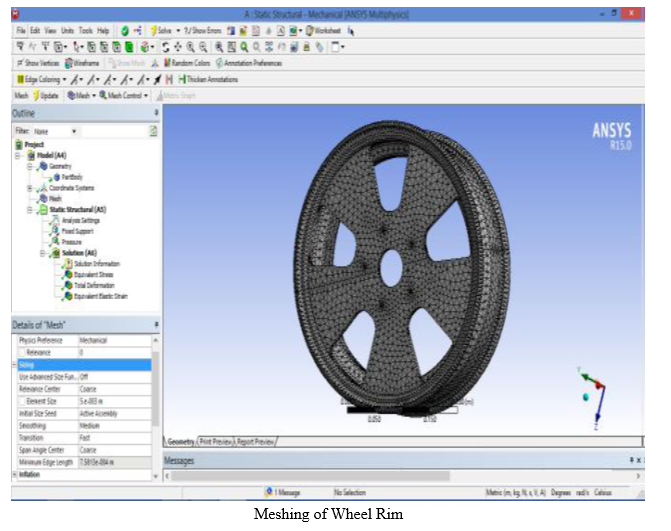Click the Outline filter refresh icon
This screenshot has width=671, height=531.
pos(153,131)
